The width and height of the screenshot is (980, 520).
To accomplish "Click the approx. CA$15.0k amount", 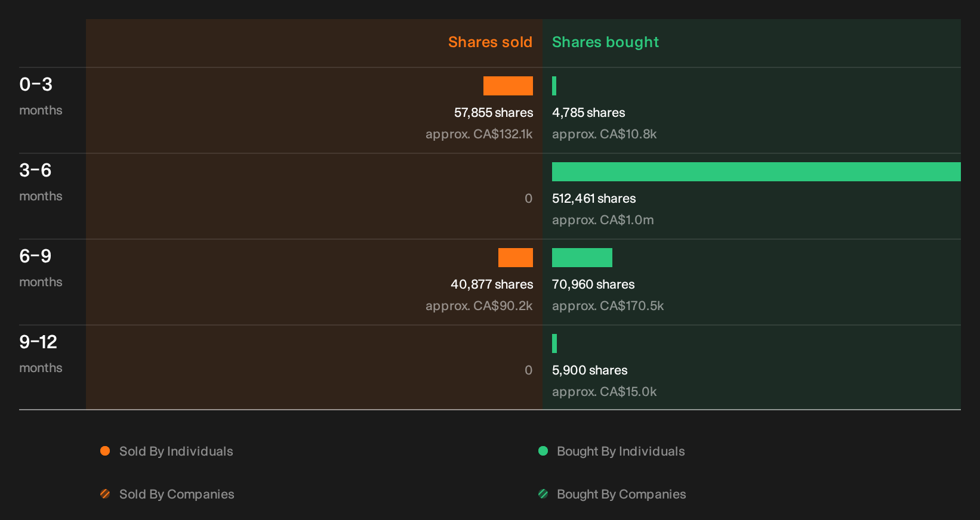I will click(x=604, y=392).
